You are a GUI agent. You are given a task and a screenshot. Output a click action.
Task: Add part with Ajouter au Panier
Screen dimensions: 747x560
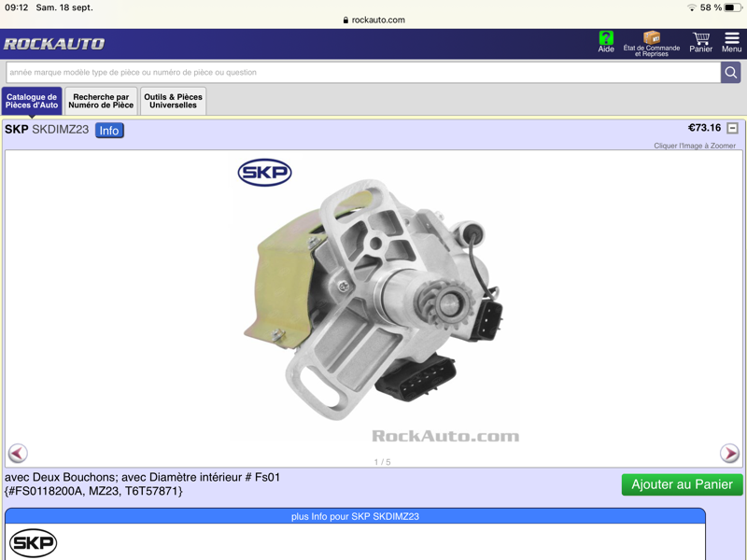tap(682, 484)
